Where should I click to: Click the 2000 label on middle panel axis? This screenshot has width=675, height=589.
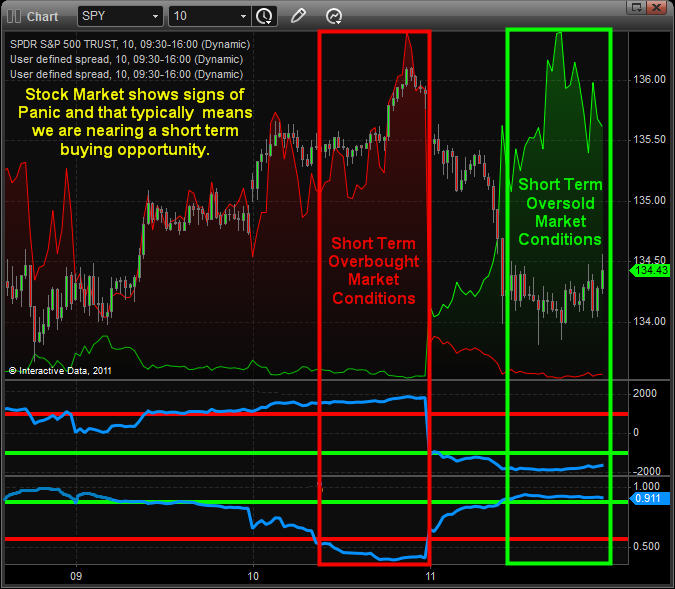click(x=645, y=394)
